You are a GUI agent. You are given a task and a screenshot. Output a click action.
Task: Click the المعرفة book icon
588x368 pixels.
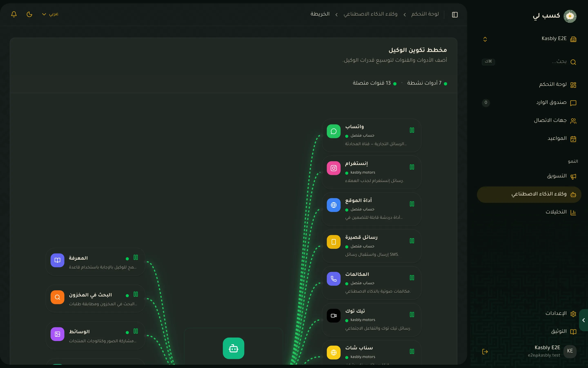(57, 260)
